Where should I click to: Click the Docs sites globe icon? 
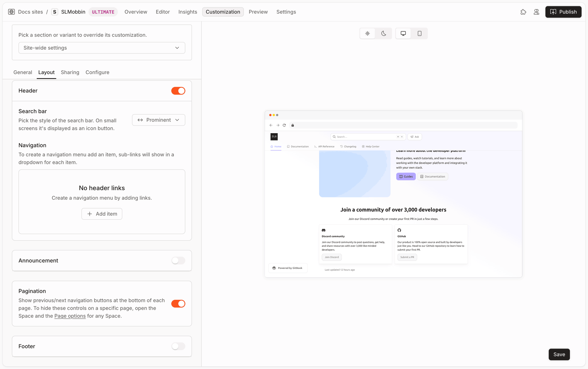[11, 12]
